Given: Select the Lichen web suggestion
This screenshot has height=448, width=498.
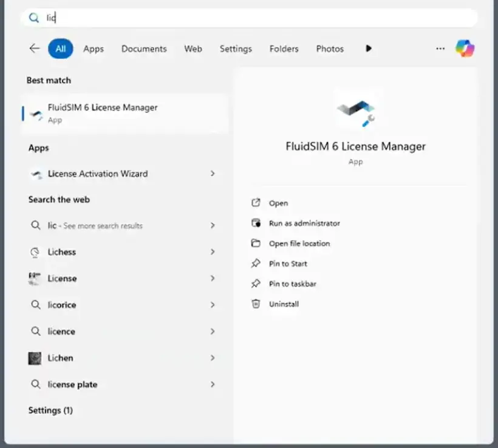Looking at the screenshot, I should coord(124,358).
